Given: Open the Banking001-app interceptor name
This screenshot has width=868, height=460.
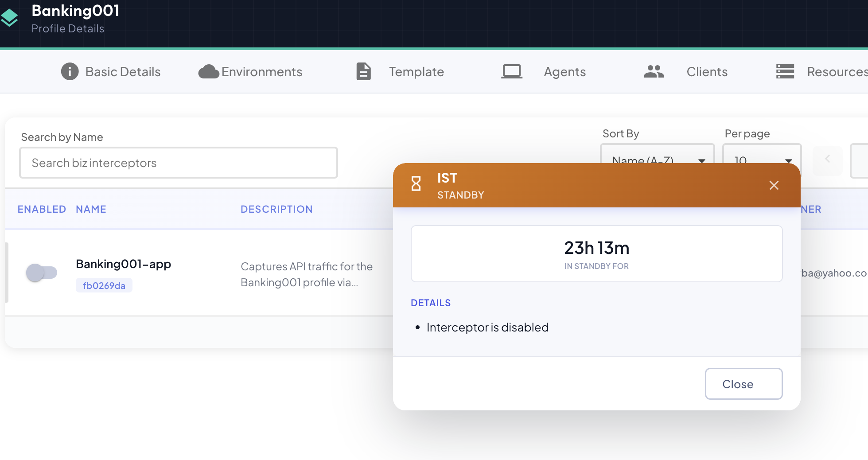Looking at the screenshot, I should (124, 264).
